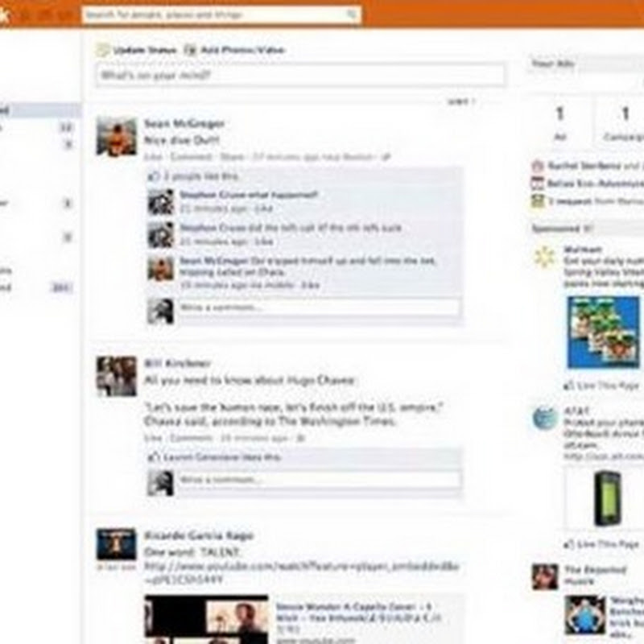This screenshot has width=644, height=644.
Task: Open Ricardo Garcia Rago's profile picture
Action: click(x=117, y=544)
